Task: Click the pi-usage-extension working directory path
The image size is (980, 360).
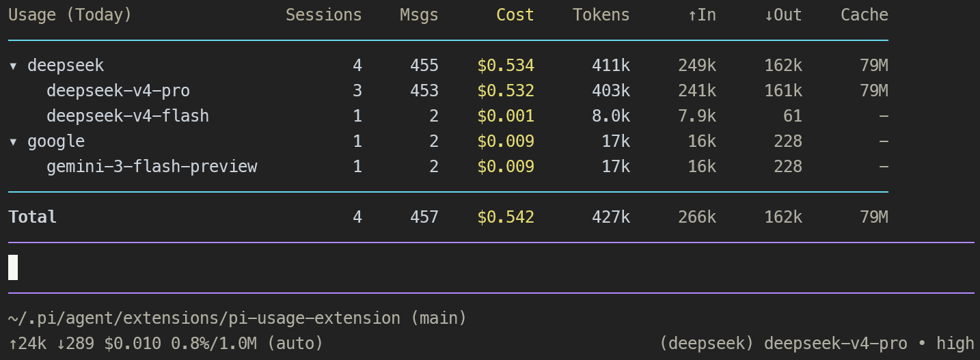Action: 238,318
